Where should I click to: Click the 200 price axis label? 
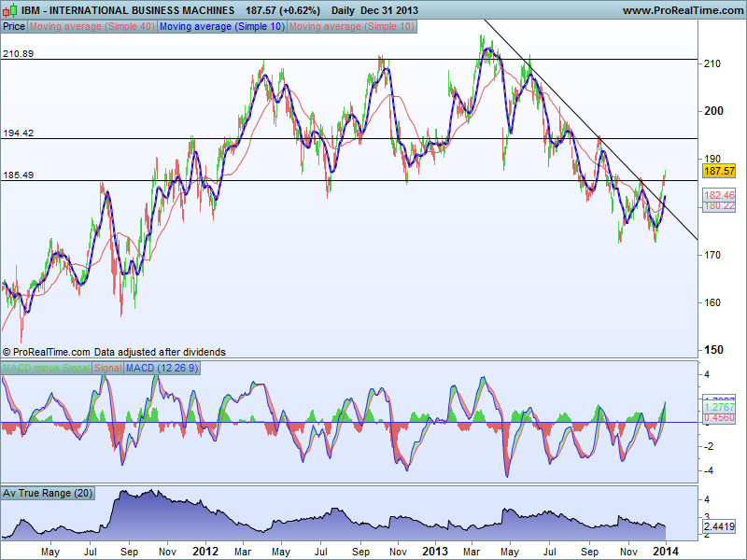point(713,111)
